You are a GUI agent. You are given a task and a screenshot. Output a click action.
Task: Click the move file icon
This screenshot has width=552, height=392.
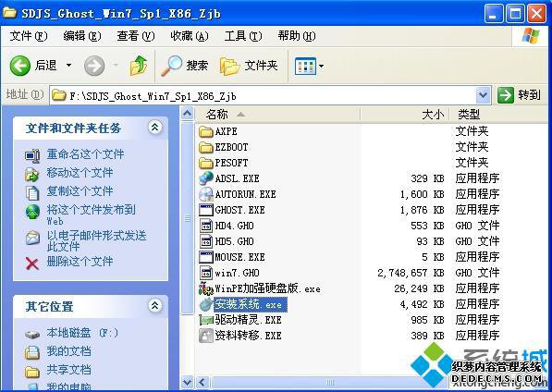pos(32,174)
